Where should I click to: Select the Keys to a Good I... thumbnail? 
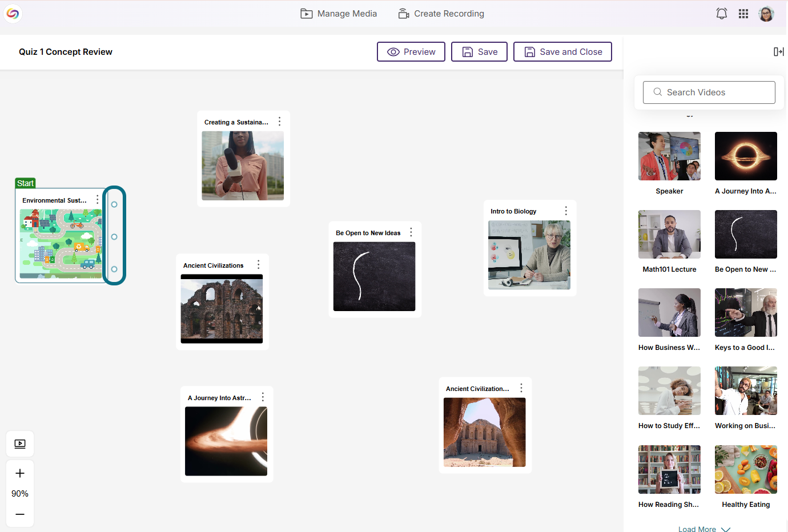pyautogui.click(x=746, y=313)
